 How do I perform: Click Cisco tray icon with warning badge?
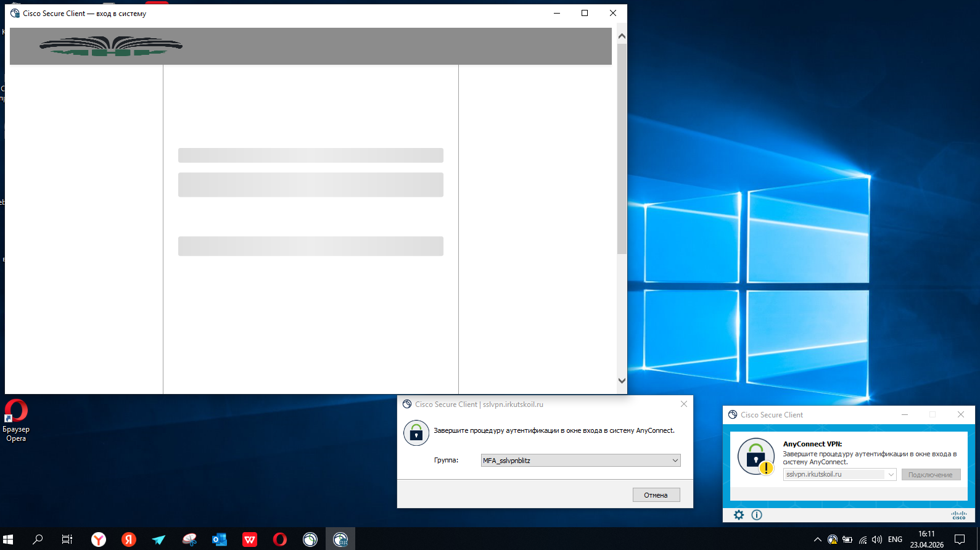click(833, 540)
